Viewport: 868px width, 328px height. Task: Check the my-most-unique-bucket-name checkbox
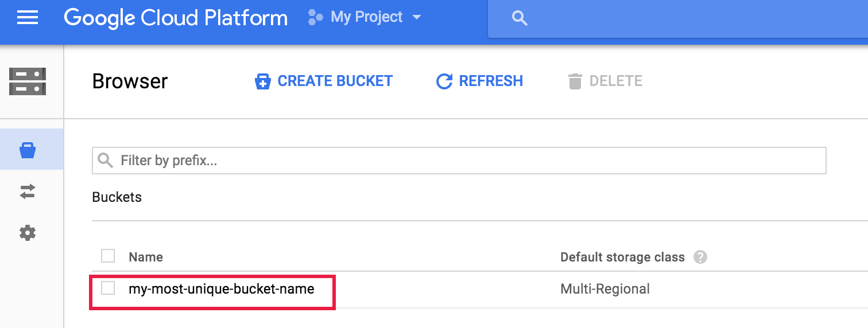point(108,288)
